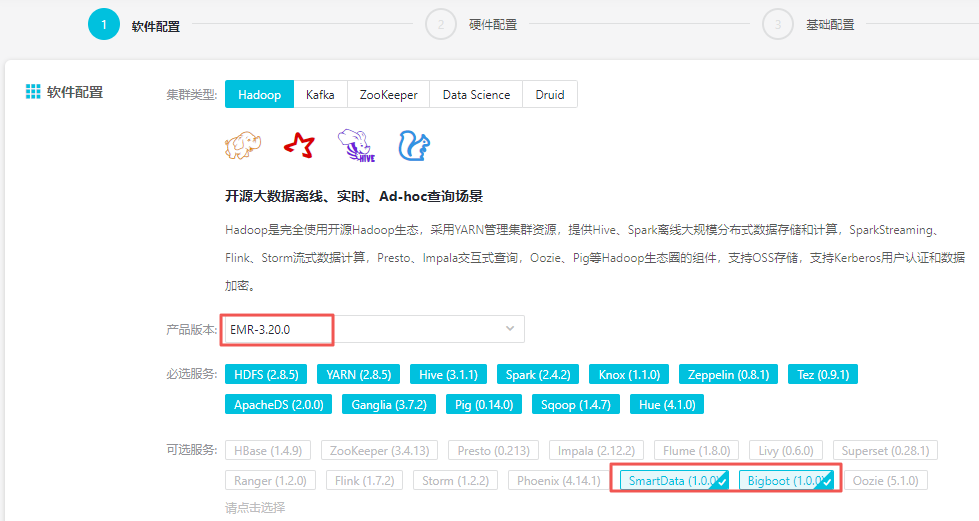Select the Hadoop cluster type tab

pos(259,94)
